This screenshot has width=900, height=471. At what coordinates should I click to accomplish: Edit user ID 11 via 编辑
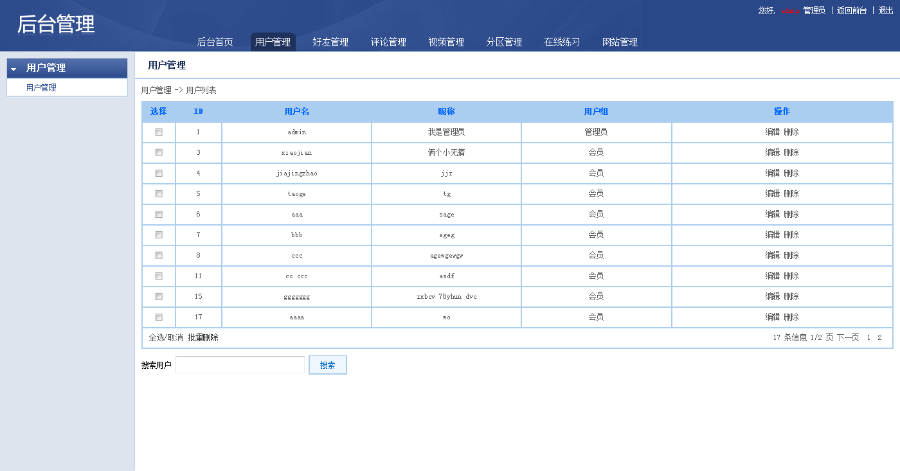tap(773, 276)
